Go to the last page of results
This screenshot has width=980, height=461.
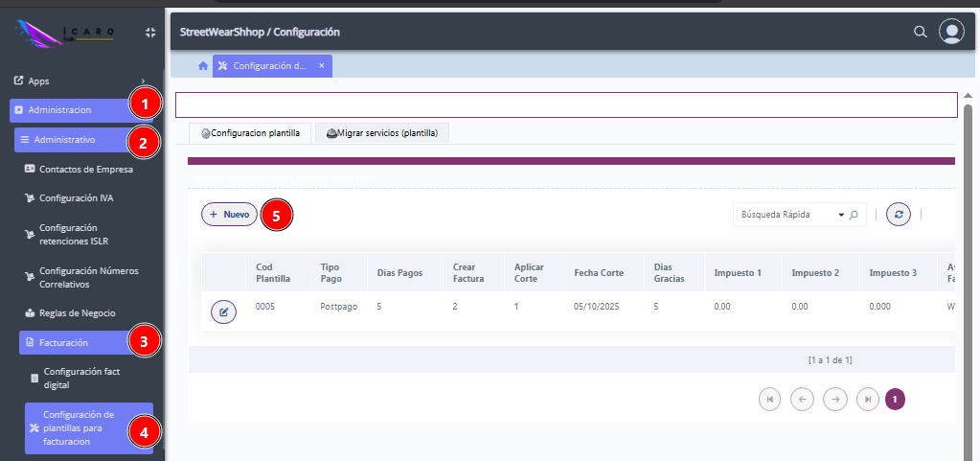click(868, 400)
